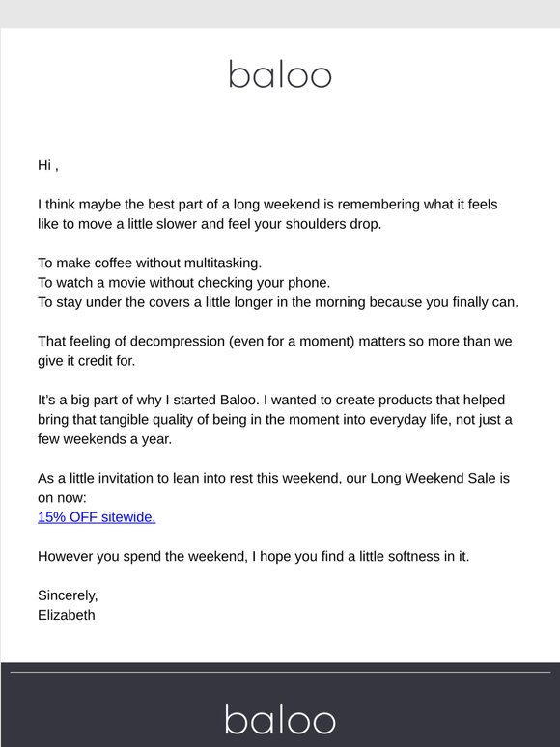This screenshot has width=560, height=747.
Task: Click the 'To stay under the covers' line
Action: pos(278,302)
